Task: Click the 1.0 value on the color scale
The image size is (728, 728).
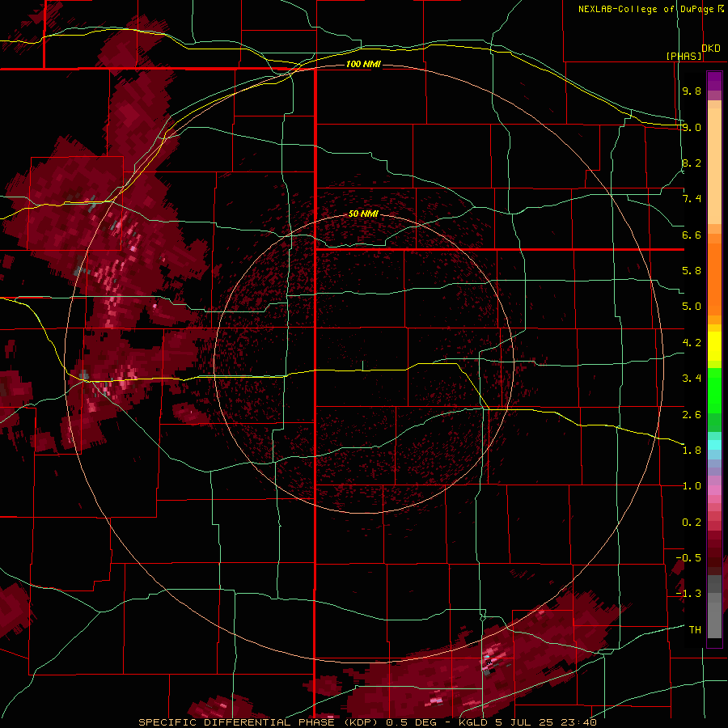Action: pos(692,486)
